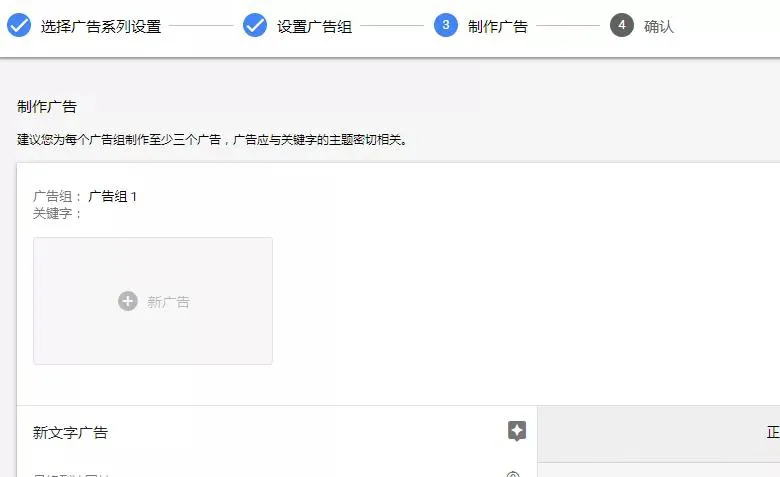Click the 新广告 text in the card
The height and width of the screenshot is (477, 780).
tap(169, 302)
